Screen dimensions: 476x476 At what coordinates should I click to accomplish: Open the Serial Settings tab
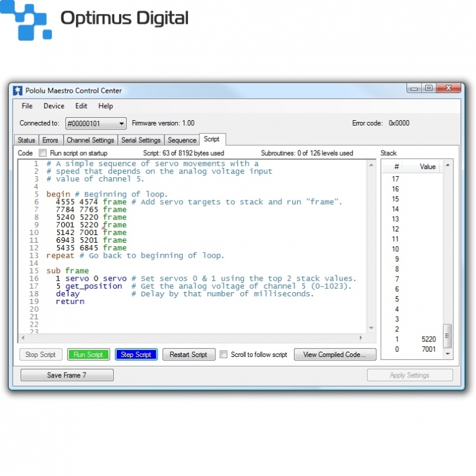click(141, 140)
